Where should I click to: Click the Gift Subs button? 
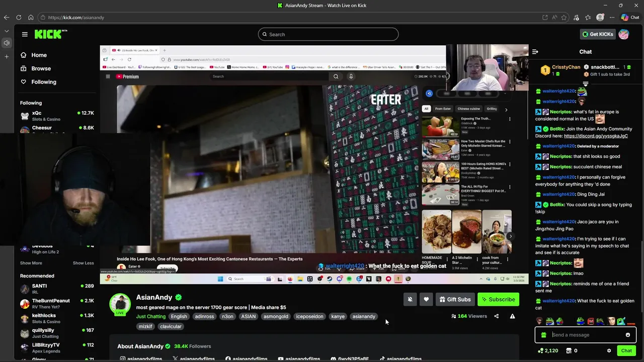click(x=455, y=300)
